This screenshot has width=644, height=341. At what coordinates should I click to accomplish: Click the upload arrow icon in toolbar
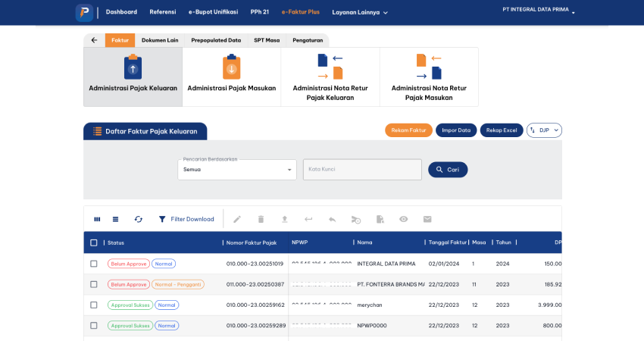[285, 219]
